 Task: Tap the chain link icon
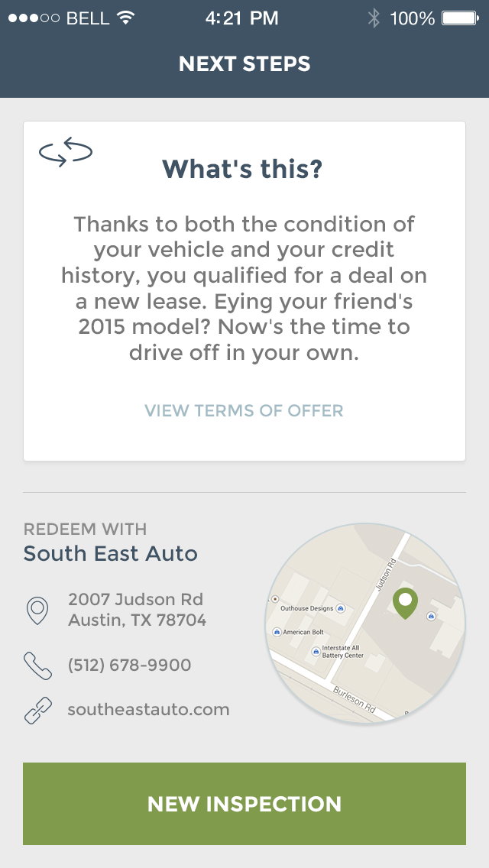[x=37, y=710]
